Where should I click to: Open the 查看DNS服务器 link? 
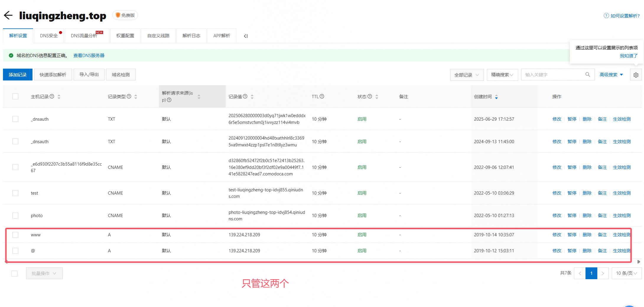89,55
